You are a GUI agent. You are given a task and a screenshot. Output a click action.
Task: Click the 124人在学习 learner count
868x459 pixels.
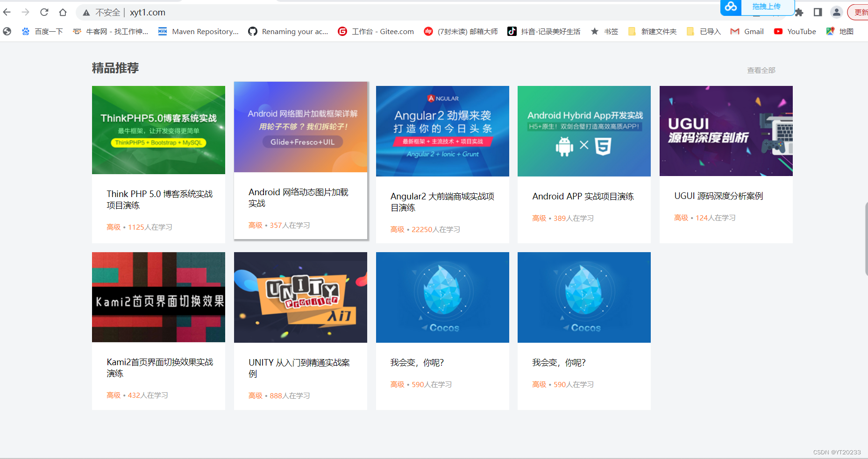click(x=716, y=218)
